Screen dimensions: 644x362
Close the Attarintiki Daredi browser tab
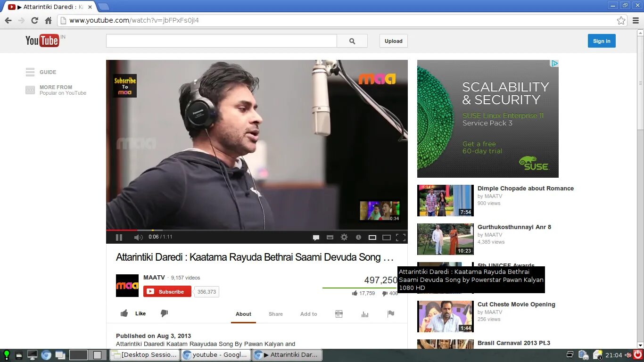pyautogui.click(x=90, y=7)
